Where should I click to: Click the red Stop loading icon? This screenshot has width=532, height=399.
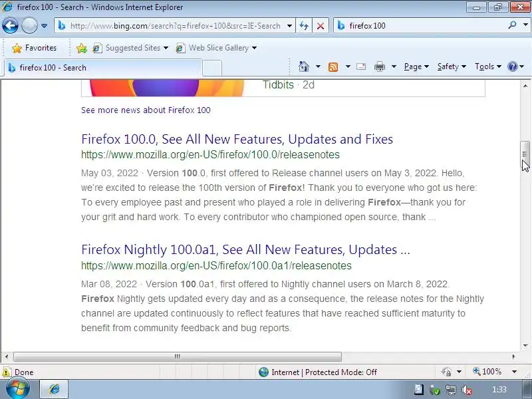coord(321,26)
